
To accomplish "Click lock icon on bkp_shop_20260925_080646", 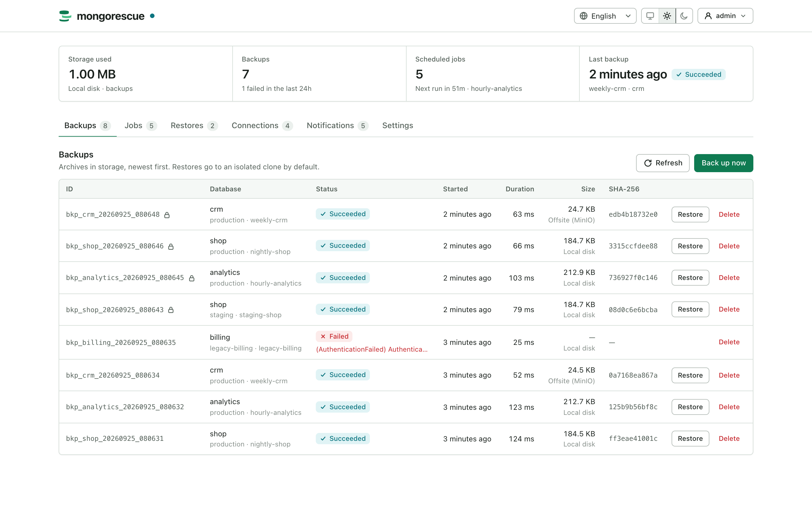I will [171, 247].
